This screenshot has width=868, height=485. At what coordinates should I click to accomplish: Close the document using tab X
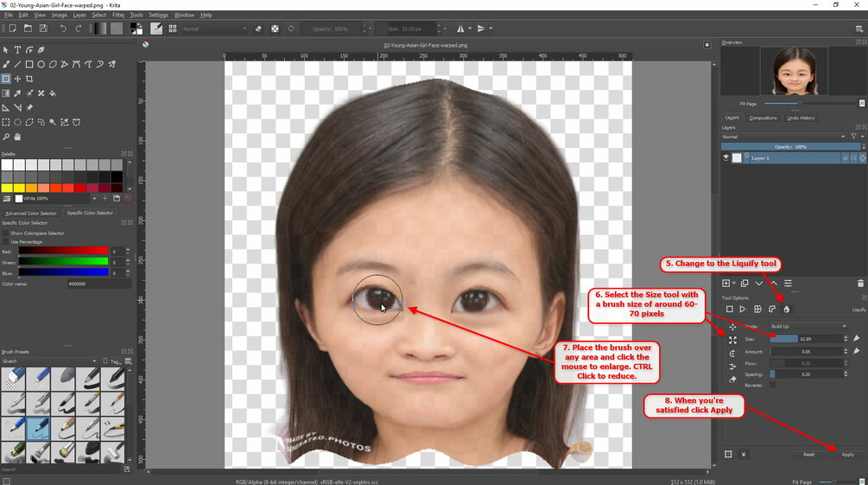(x=706, y=45)
